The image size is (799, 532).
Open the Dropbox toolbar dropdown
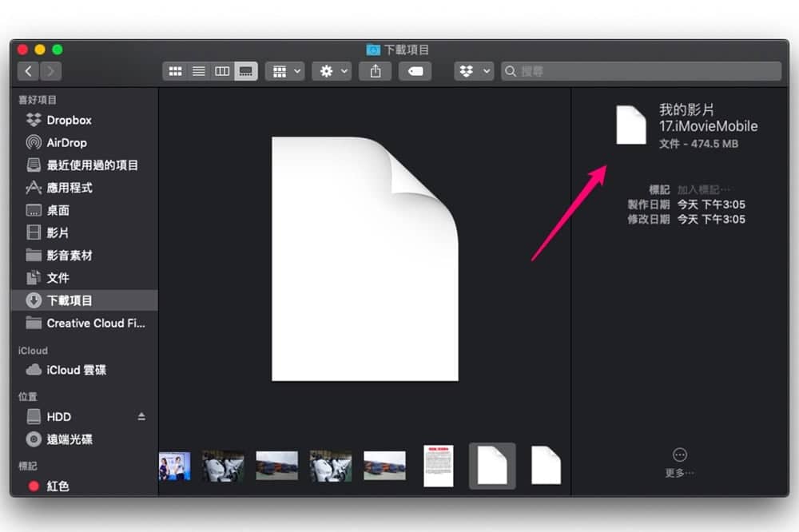474,71
